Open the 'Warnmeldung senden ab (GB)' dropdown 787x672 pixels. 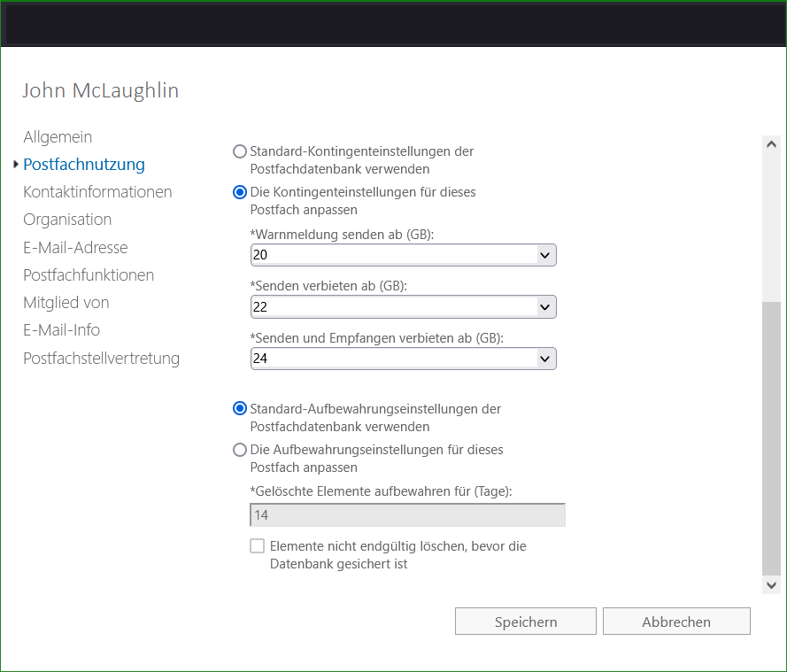547,254
